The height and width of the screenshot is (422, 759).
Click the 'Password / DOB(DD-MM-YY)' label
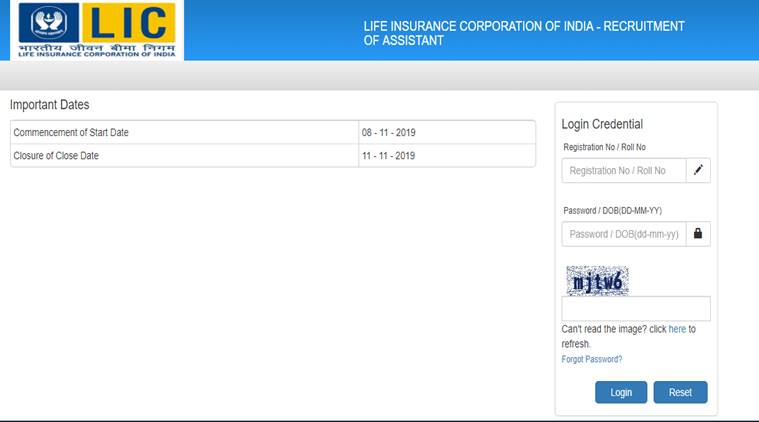(x=612, y=211)
